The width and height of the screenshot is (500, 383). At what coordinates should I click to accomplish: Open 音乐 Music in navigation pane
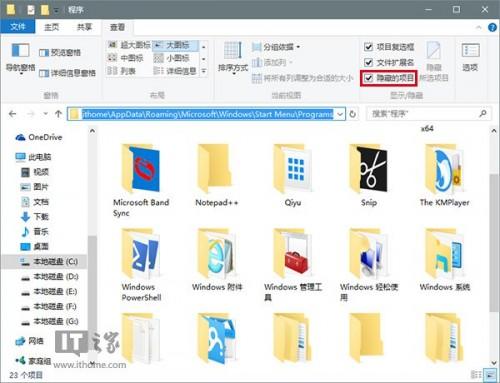35,231
